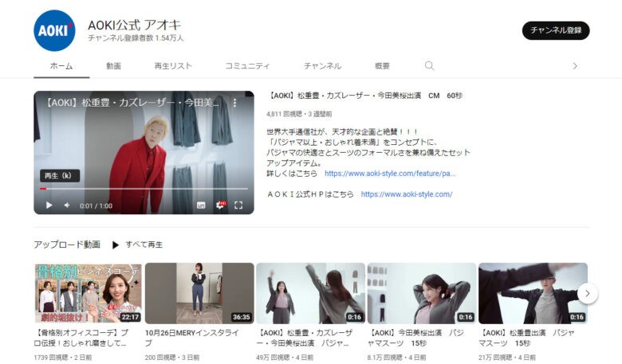Click the title 10月26日MERYインスタライブ

point(193,338)
